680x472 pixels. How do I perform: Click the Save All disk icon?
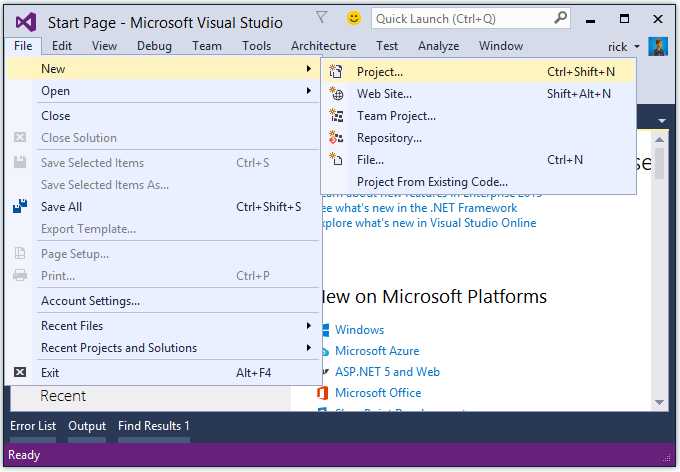(20, 206)
